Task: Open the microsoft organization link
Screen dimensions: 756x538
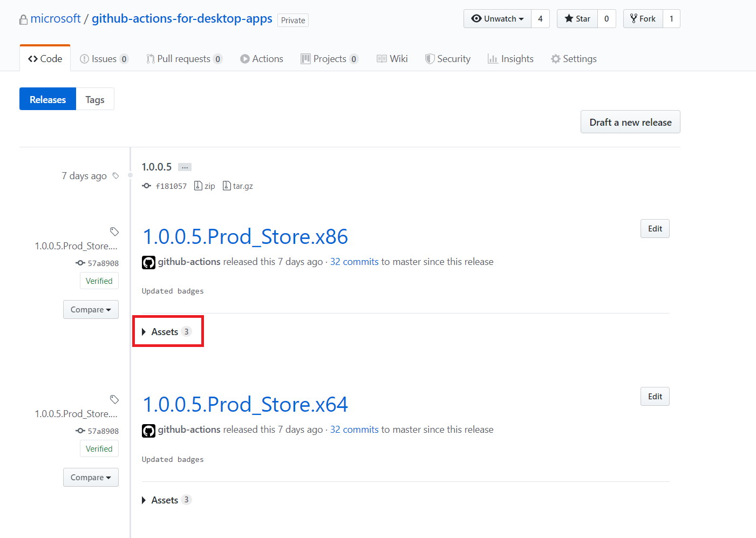Action: coord(56,18)
